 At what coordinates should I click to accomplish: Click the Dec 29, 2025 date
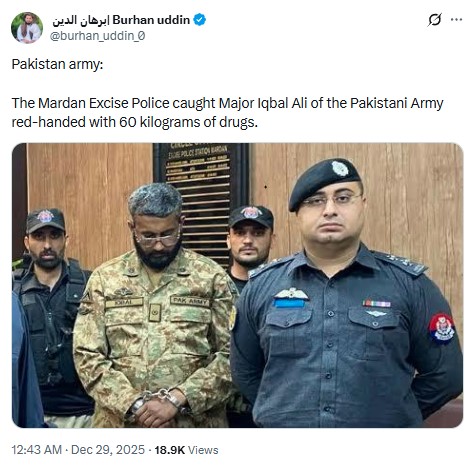pos(108,450)
